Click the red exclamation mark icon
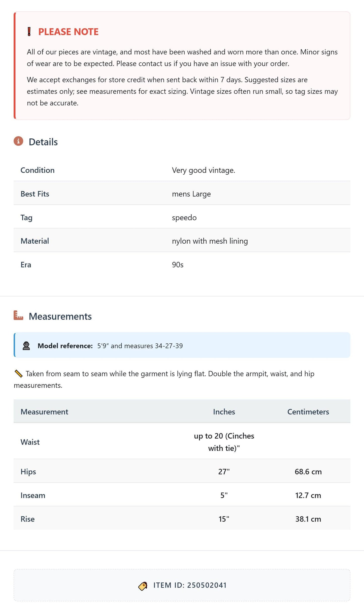Viewport: 364px width, 613px height. (29, 32)
